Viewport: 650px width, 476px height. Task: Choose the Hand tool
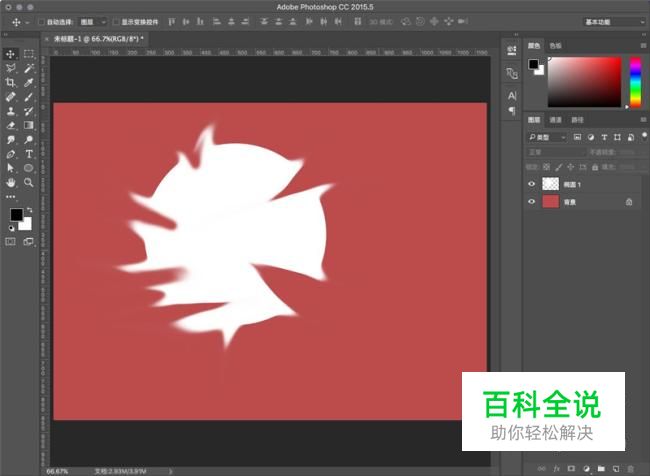tap(11, 184)
